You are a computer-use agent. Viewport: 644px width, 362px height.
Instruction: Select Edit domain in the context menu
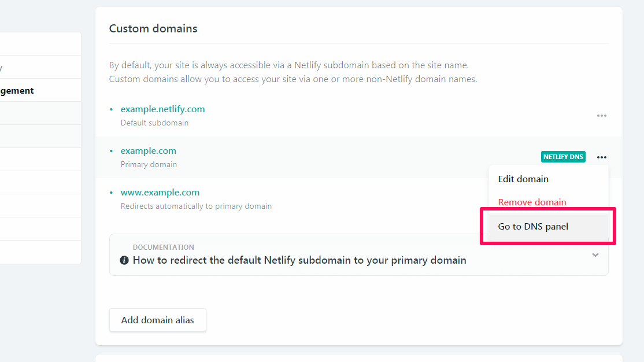click(x=523, y=179)
